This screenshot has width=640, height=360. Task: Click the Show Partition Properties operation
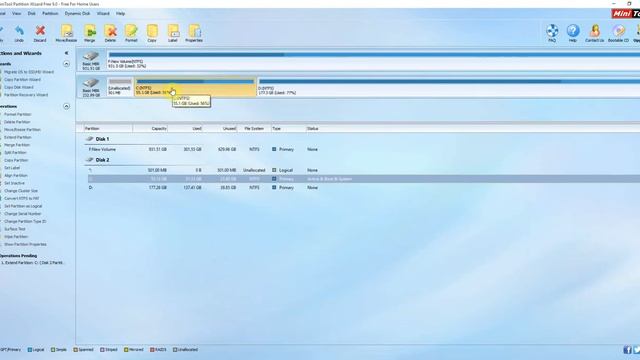pyautogui.click(x=25, y=244)
